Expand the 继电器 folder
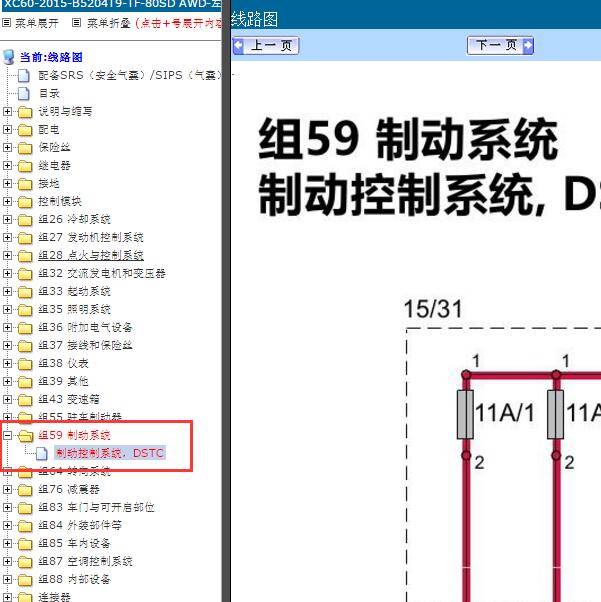The height and width of the screenshot is (602, 601). pos(7,165)
